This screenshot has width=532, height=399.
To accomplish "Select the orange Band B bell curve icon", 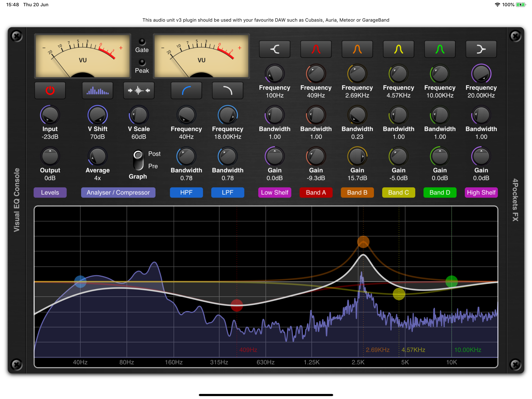I will pos(357,49).
